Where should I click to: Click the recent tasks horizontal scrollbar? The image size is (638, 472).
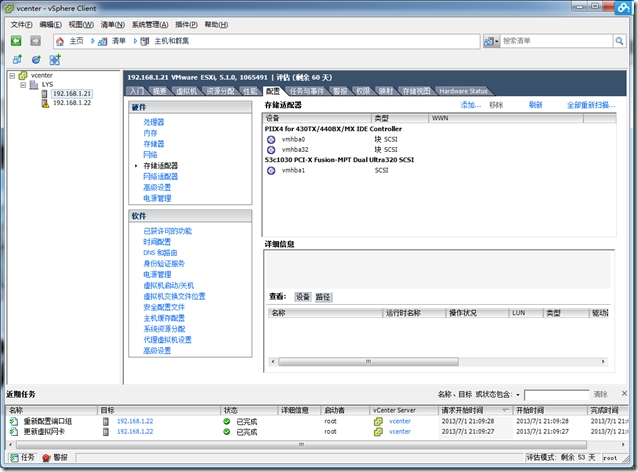301,445
